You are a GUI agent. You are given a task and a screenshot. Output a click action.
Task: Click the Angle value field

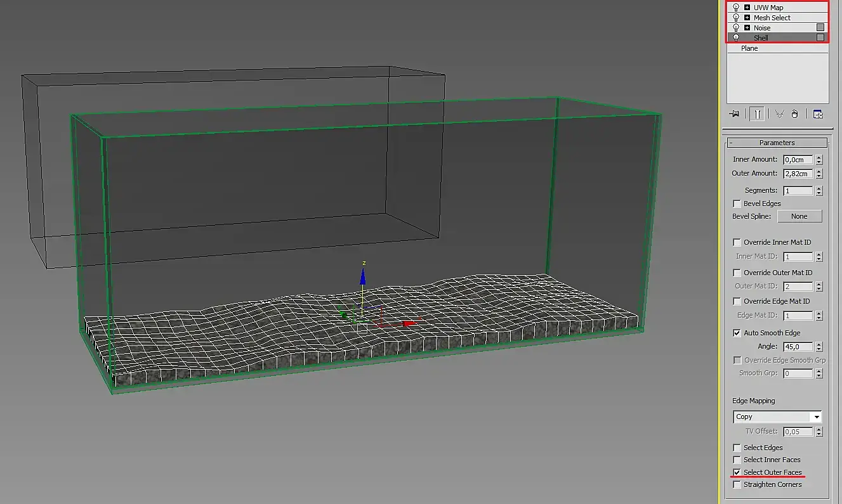798,347
